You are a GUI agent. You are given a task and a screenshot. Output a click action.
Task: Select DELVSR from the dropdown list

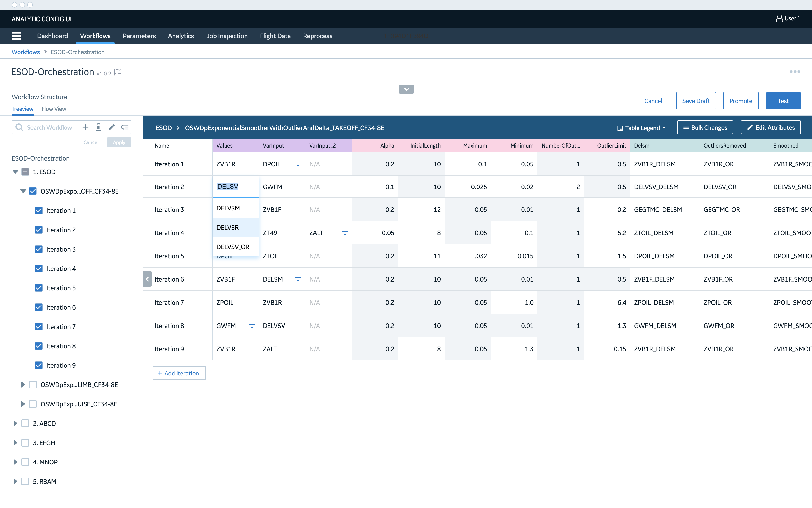coord(236,227)
